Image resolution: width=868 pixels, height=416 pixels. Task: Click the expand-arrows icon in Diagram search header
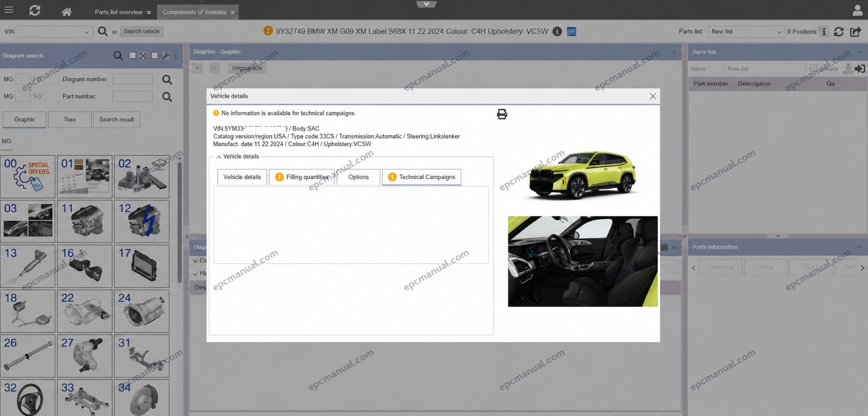click(x=143, y=55)
